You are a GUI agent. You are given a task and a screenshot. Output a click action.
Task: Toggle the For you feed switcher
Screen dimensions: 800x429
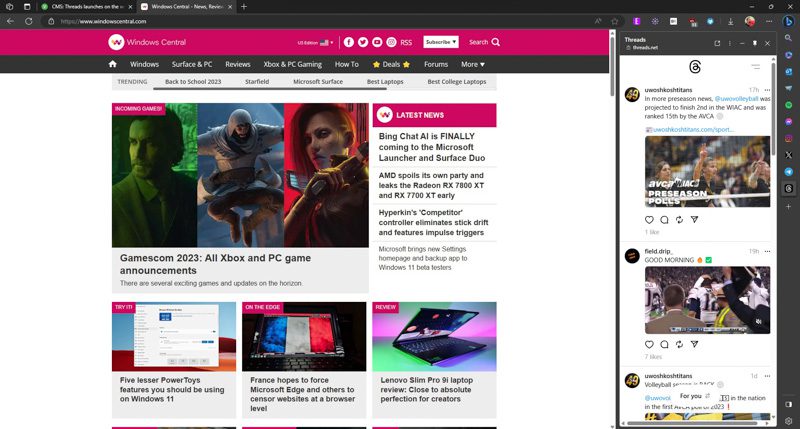pos(695,396)
